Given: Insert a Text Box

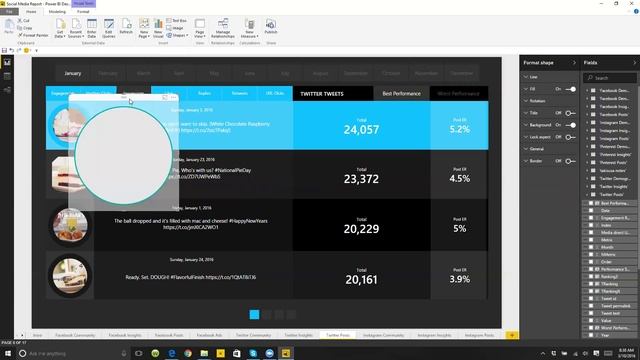Looking at the screenshot, I should [177, 20].
